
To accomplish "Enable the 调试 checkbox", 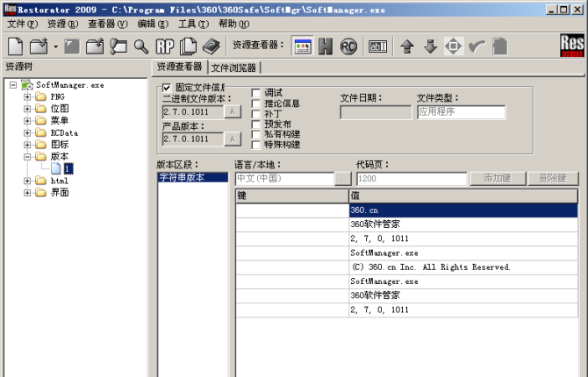I will [x=256, y=93].
